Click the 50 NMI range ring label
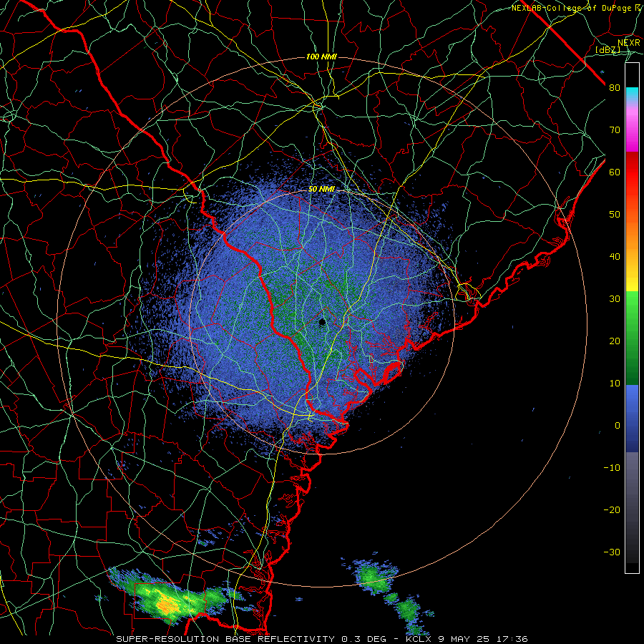 pyautogui.click(x=321, y=189)
